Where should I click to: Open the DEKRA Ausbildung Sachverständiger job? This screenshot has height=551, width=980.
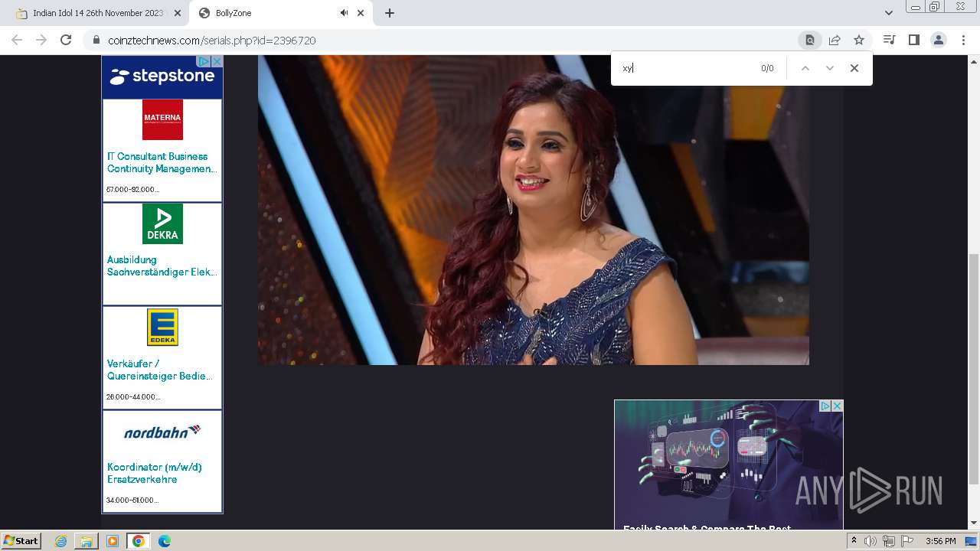162,266
